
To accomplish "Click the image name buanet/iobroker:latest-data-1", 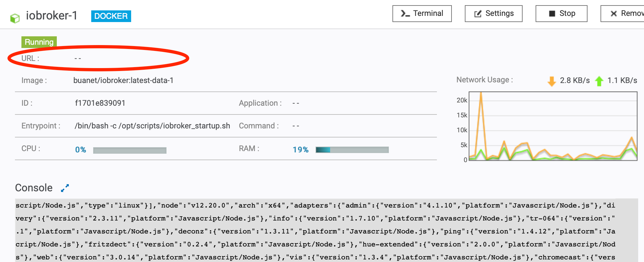I will tap(123, 80).
